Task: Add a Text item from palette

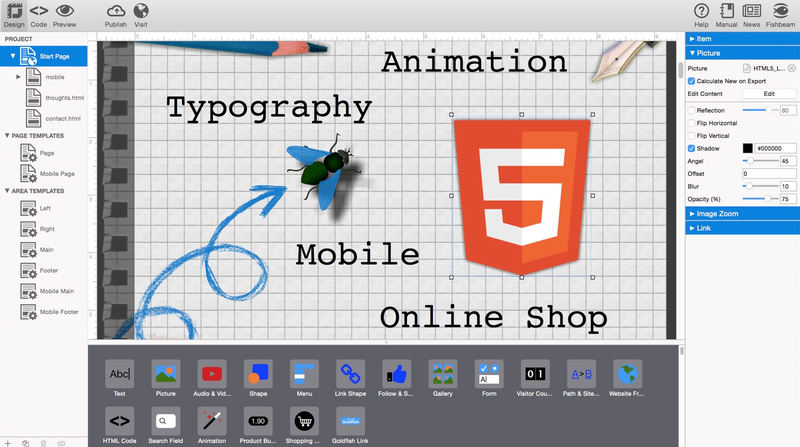Action: tap(119, 379)
